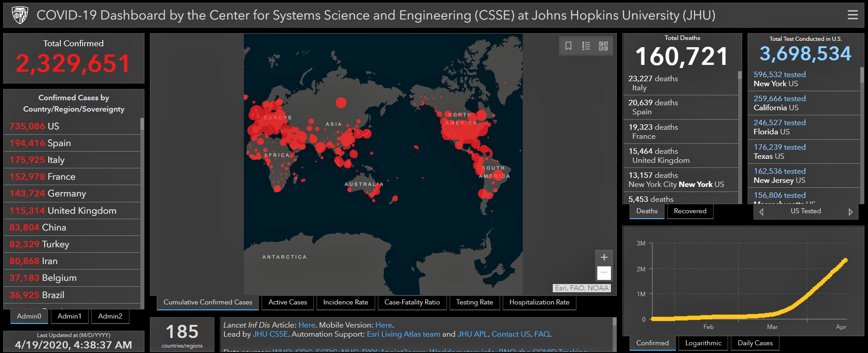Open the JHU CSSE link
Viewport: 868px width, 353px height.
click(270, 334)
